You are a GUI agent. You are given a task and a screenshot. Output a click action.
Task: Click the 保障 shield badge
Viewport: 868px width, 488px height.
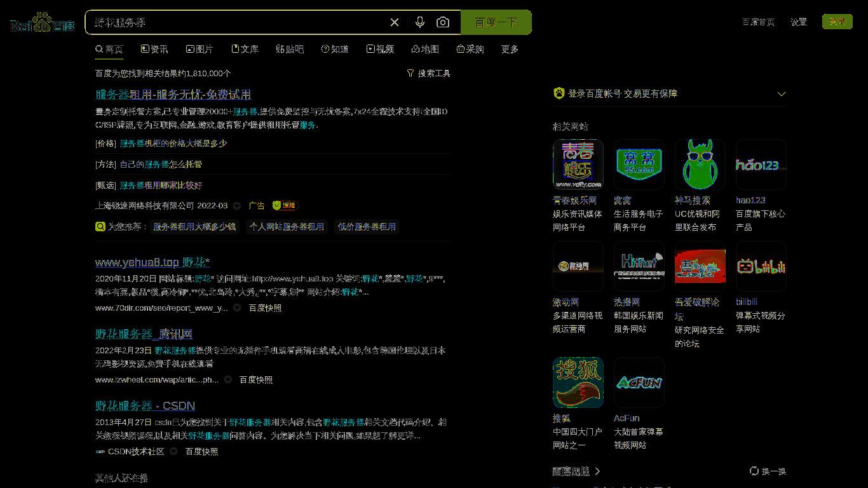click(x=285, y=205)
